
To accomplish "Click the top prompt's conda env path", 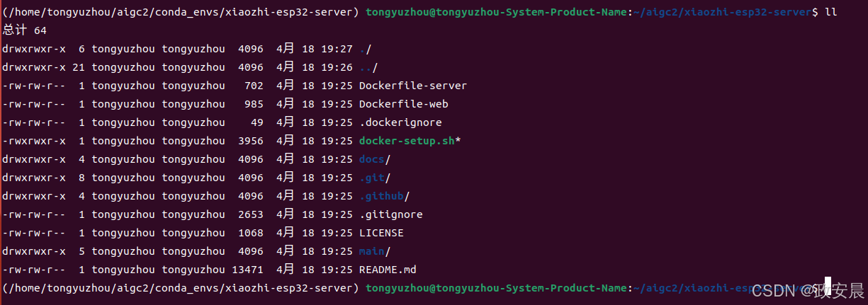I will (x=180, y=12).
